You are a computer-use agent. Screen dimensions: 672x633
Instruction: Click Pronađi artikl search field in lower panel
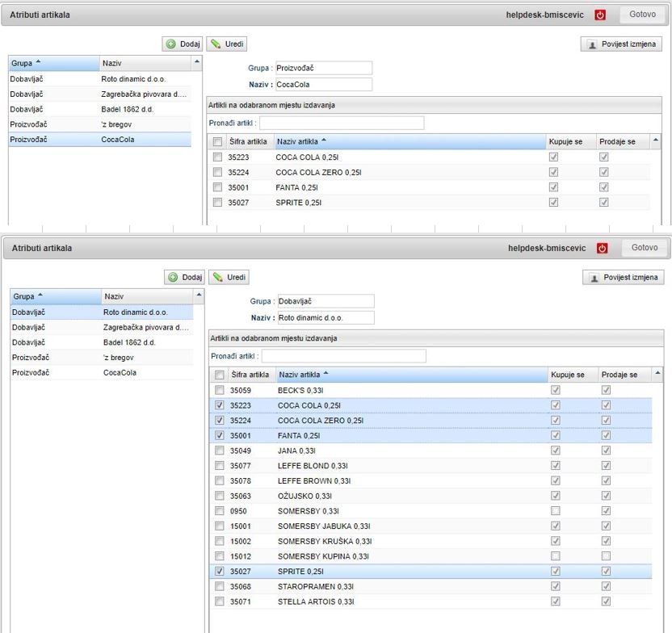(x=343, y=356)
